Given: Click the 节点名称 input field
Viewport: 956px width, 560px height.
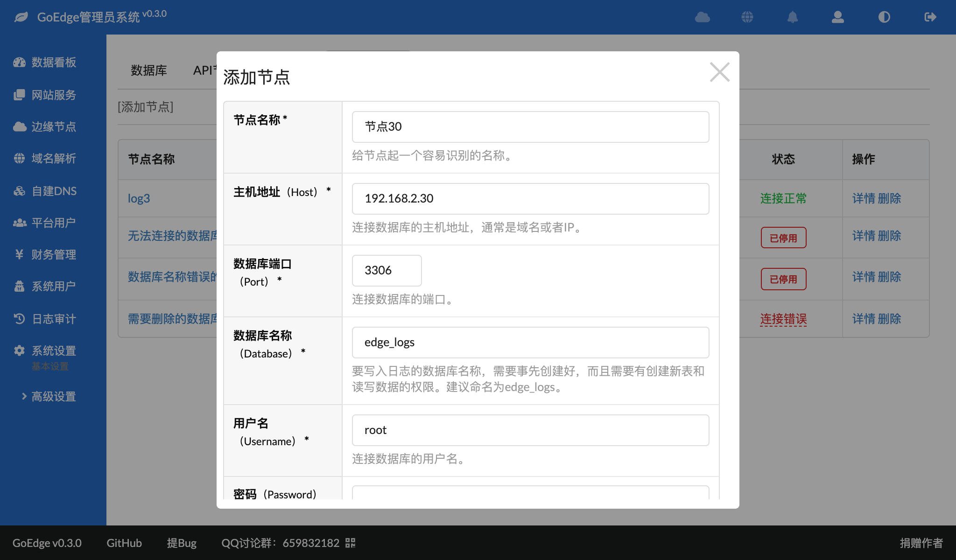Looking at the screenshot, I should (x=530, y=126).
